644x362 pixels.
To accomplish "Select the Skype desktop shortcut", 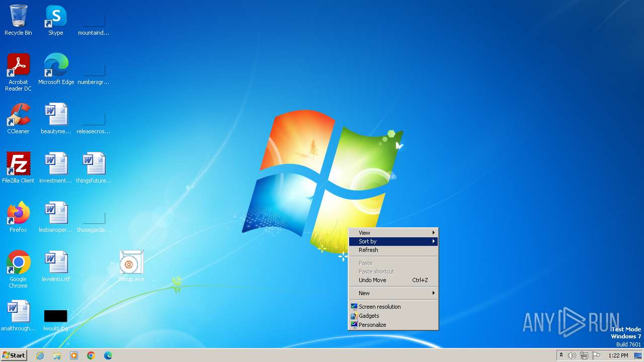I will pos(56,20).
